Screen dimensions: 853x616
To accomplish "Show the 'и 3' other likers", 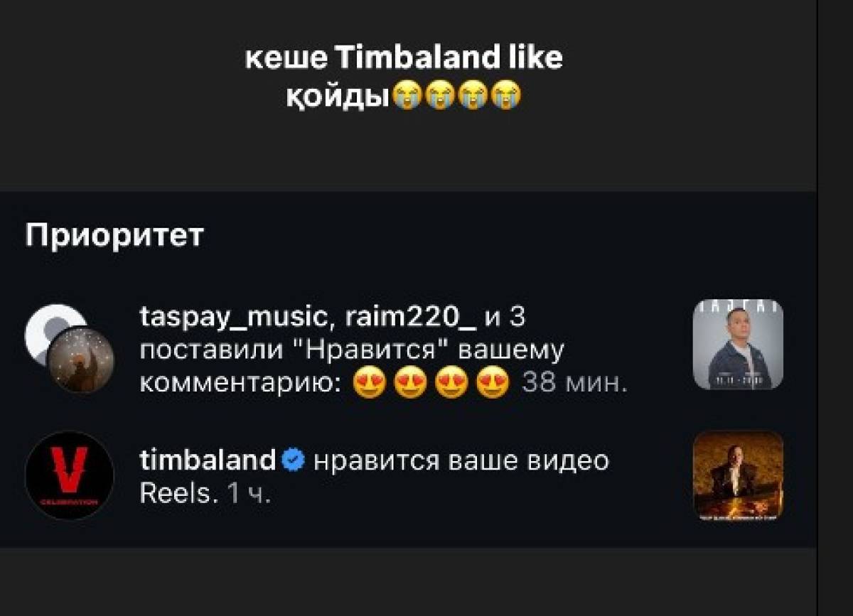I will pyautogui.click(x=504, y=317).
